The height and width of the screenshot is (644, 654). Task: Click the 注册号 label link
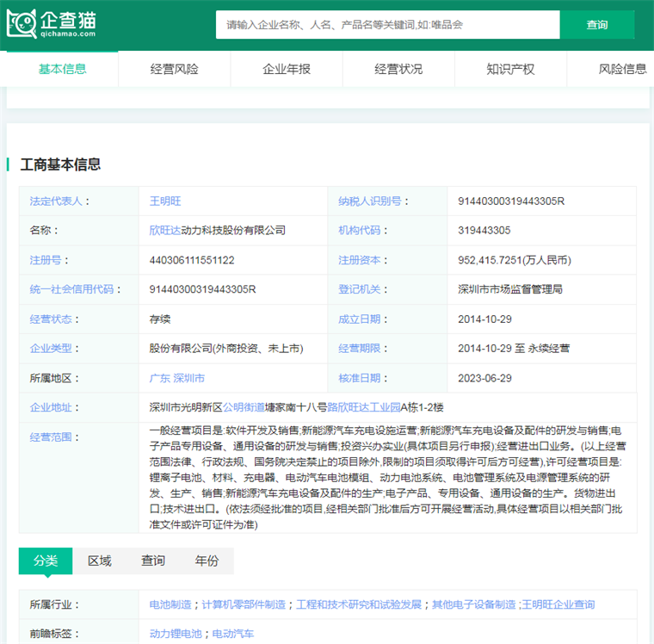click(46, 260)
